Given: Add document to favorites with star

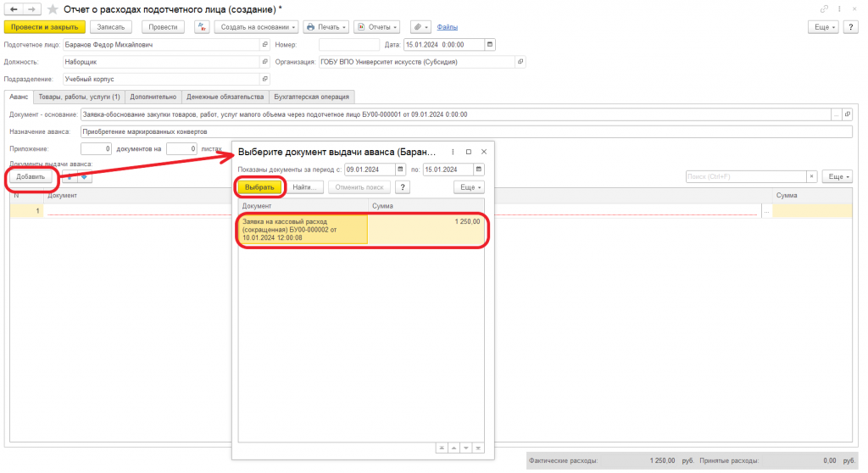Looking at the screenshot, I should tap(53, 9).
